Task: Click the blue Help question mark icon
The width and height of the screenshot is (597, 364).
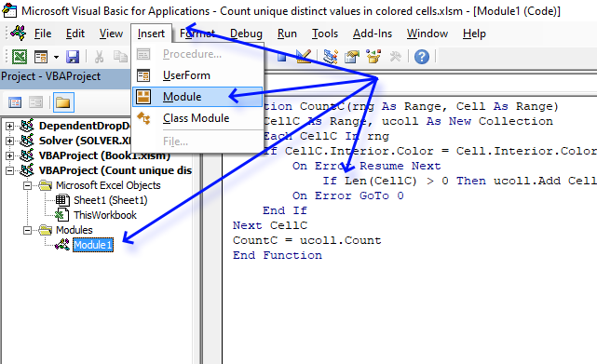Action: (422, 57)
